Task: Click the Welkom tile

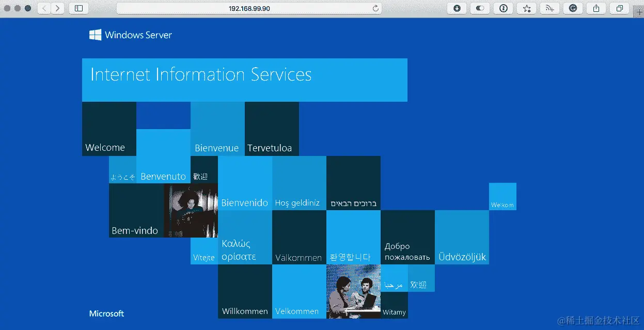Action: tap(502, 196)
